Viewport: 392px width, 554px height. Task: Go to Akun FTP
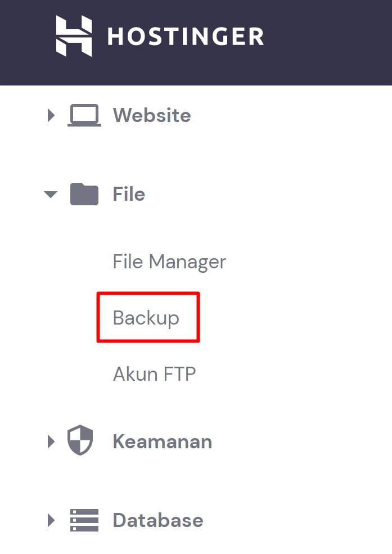[x=154, y=374]
